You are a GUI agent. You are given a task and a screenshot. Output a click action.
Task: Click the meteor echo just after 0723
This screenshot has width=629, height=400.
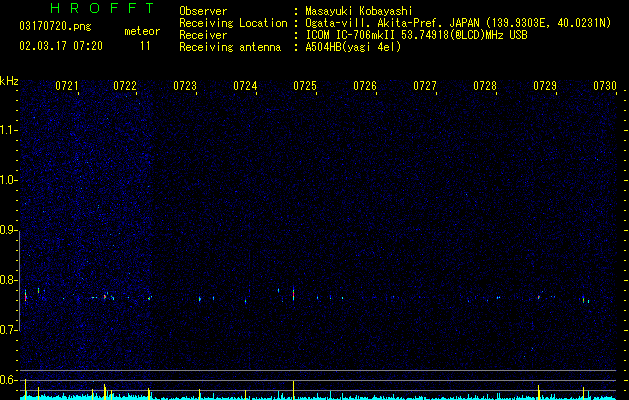(x=199, y=298)
